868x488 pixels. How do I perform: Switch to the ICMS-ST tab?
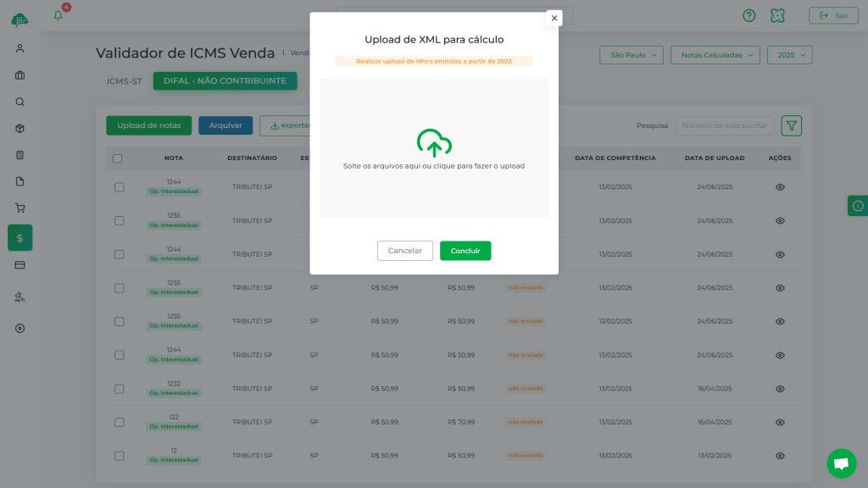click(x=124, y=81)
